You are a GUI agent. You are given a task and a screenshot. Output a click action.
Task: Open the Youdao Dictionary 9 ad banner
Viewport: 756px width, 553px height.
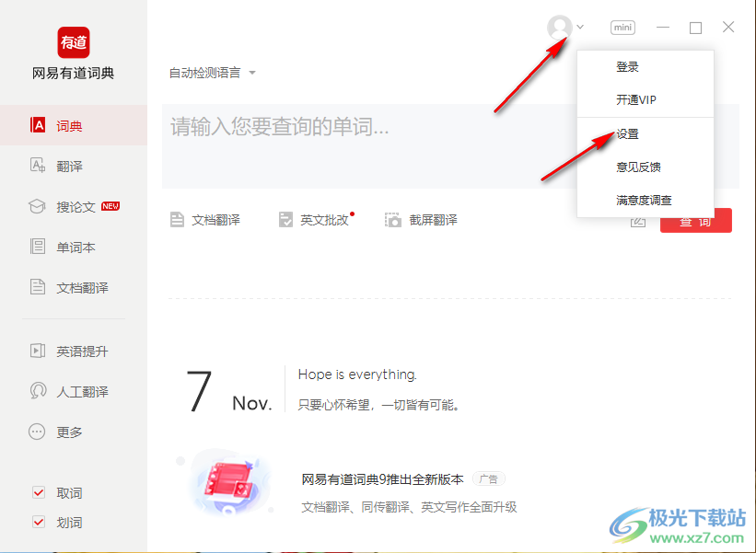pyautogui.click(x=382, y=479)
